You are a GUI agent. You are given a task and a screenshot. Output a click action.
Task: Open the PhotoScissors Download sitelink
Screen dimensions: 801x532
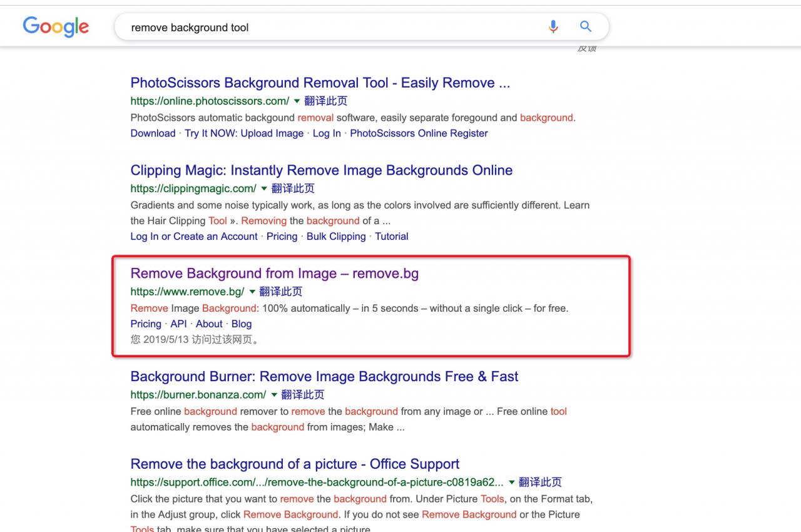[153, 133]
